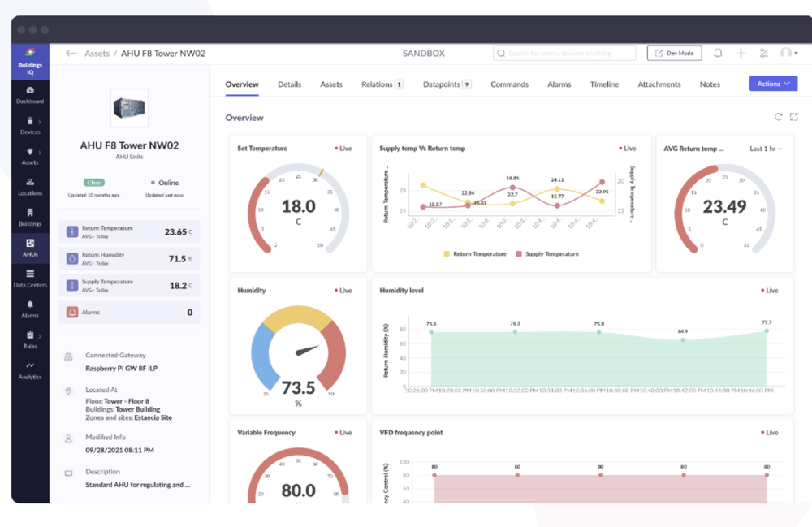Viewport: 812px width, 527px height.
Task: Open the Notes tab
Action: point(710,84)
